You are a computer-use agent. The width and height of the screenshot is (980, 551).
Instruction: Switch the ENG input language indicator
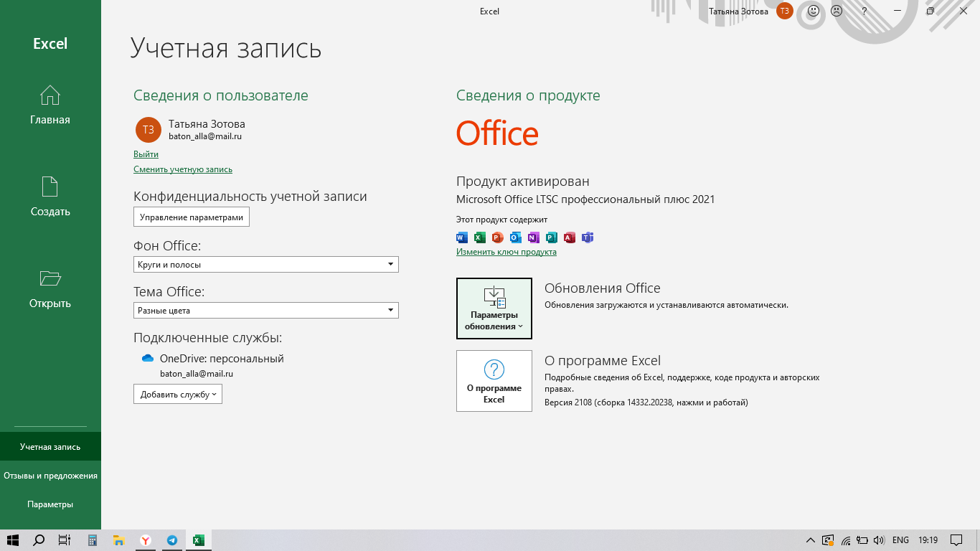click(x=900, y=540)
